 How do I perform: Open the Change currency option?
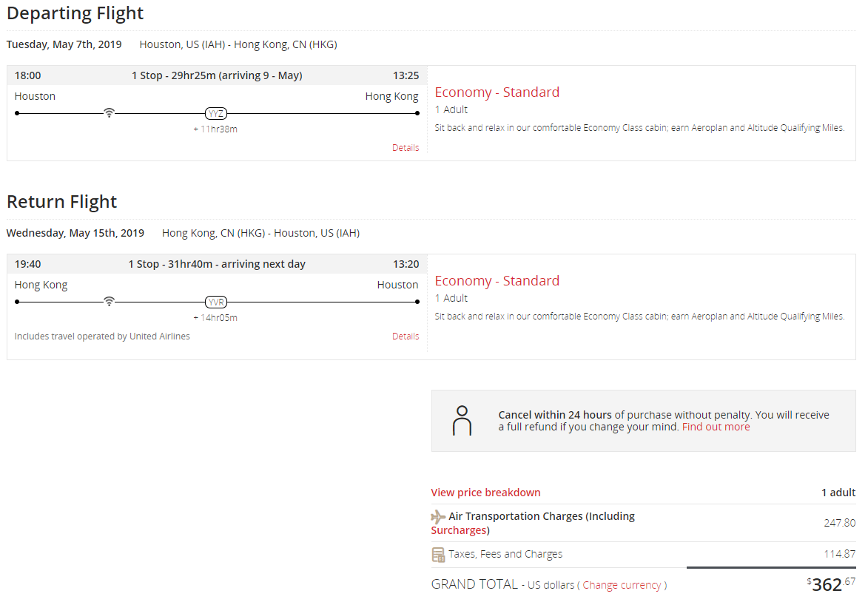pos(622,585)
